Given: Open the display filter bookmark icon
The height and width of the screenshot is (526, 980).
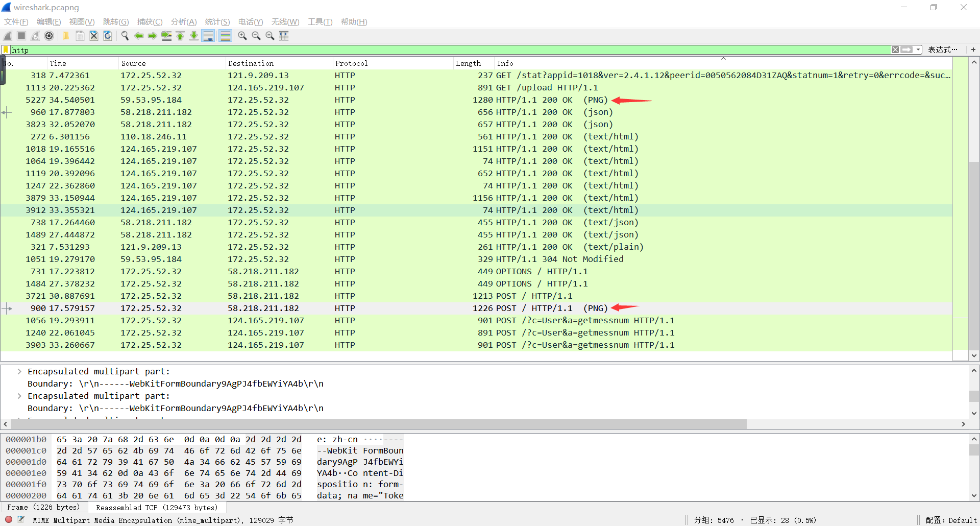Looking at the screenshot, I should tap(6, 50).
